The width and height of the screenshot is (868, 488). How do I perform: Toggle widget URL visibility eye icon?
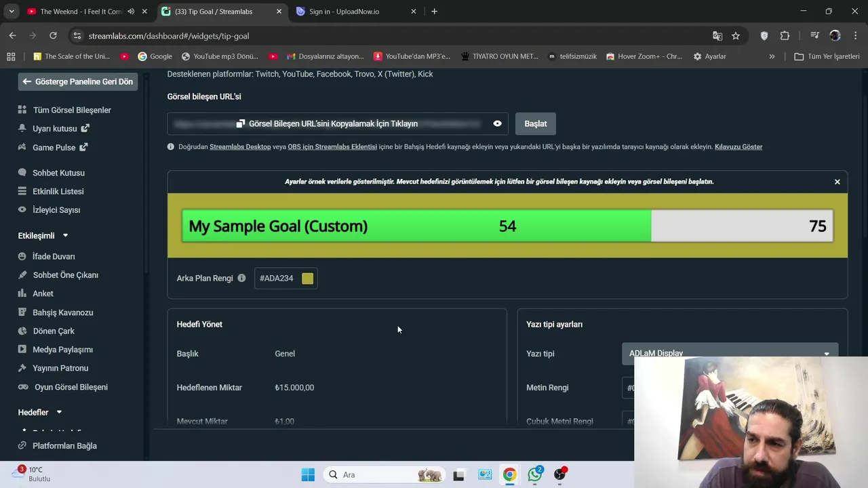(x=497, y=123)
